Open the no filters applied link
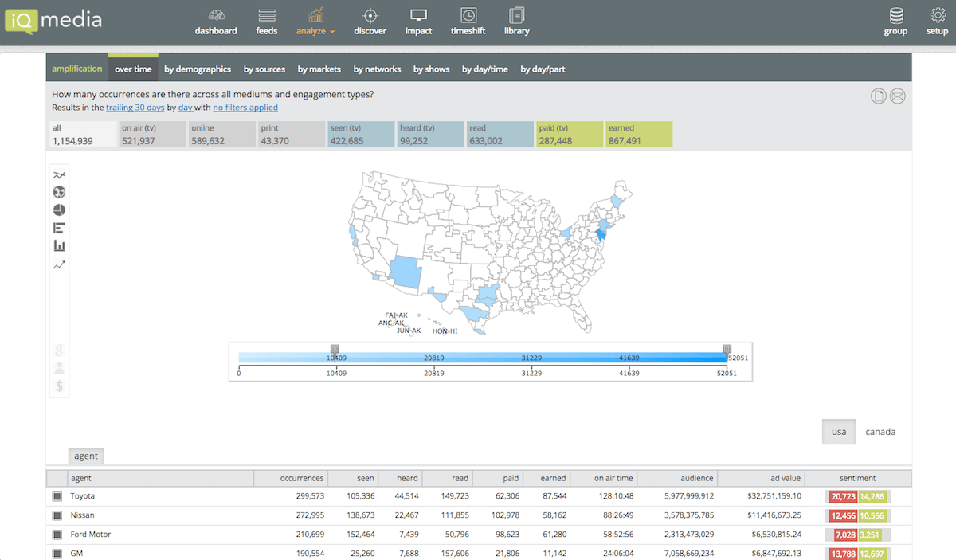This screenshot has width=956, height=560. 245,108
